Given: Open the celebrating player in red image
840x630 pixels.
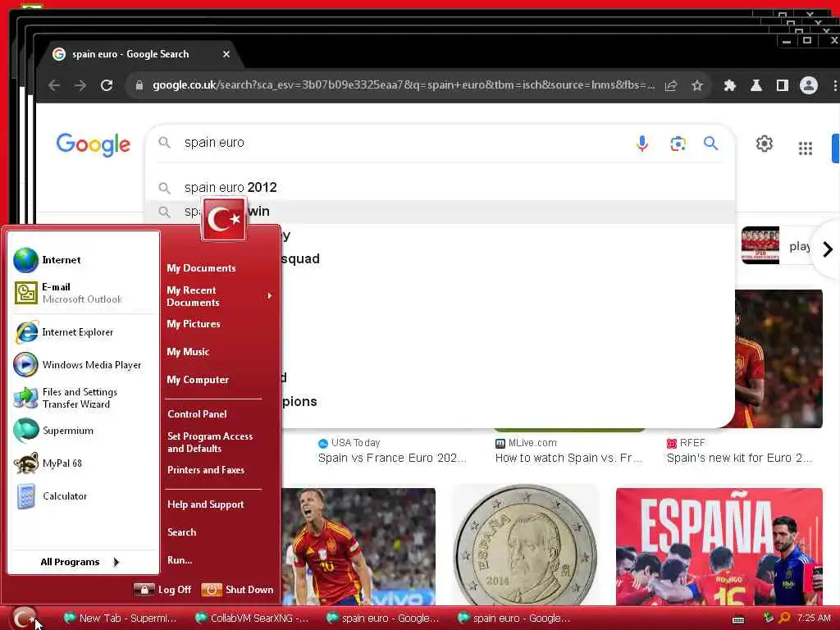Looking at the screenshot, I should click(x=358, y=546).
